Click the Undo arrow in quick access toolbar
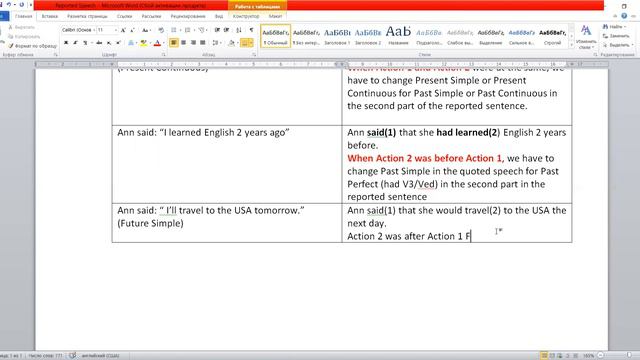Screen dimensions: 640x360 click(9, 4)
